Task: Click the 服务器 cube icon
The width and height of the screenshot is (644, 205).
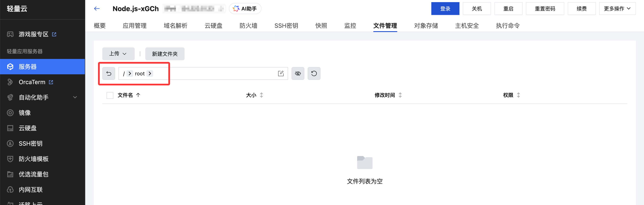Action: click(10, 67)
